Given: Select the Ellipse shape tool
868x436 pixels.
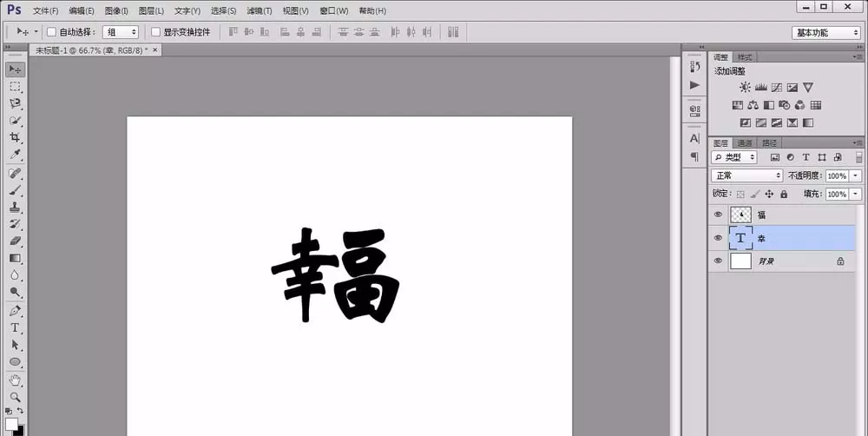Looking at the screenshot, I should [x=15, y=362].
